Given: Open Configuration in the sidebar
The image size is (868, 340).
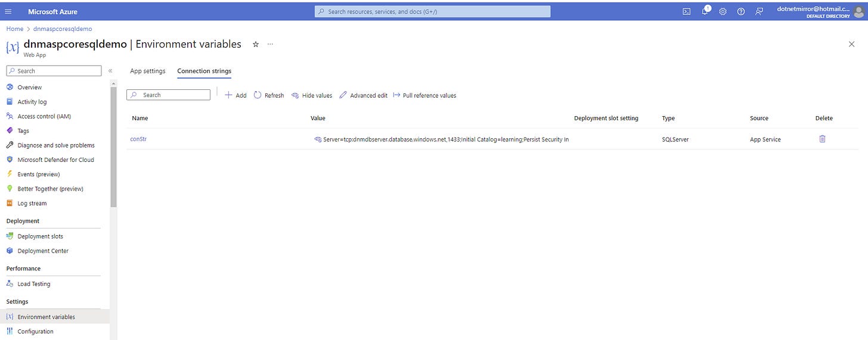Looking at the screenshot, I should click(36, 331).
